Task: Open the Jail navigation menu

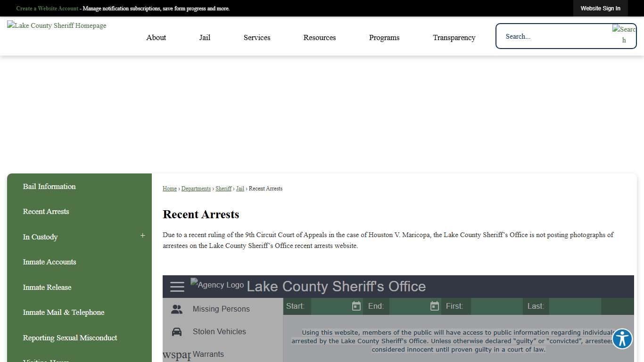Action: (205, 37)
